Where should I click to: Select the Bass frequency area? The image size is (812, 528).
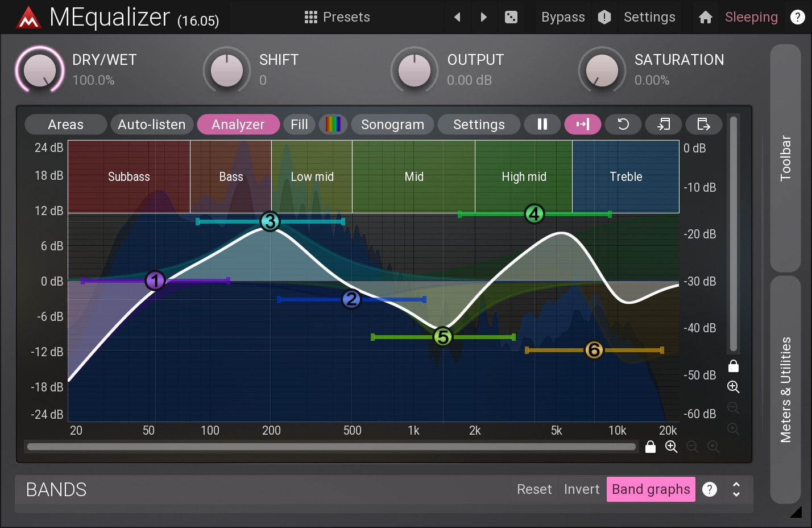tap(231, 176)
